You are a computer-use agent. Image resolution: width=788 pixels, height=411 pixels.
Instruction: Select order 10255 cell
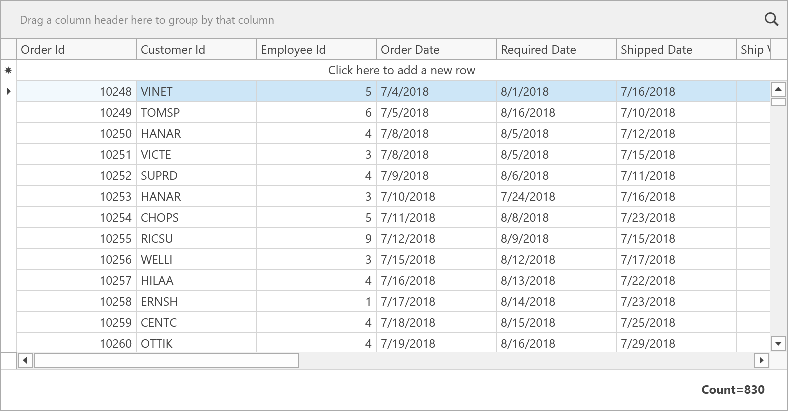(x=76, y=239)
